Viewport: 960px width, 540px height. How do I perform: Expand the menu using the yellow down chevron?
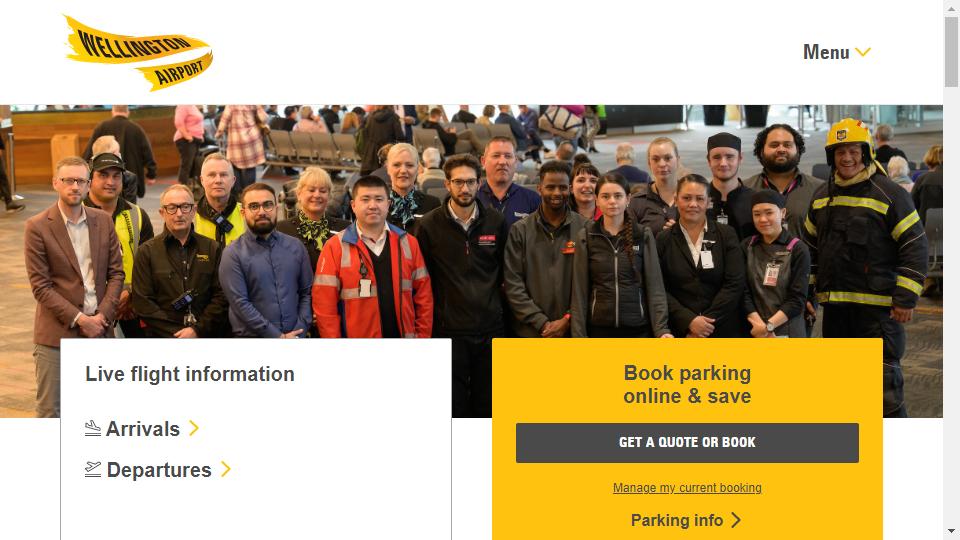tap(863, 52)
